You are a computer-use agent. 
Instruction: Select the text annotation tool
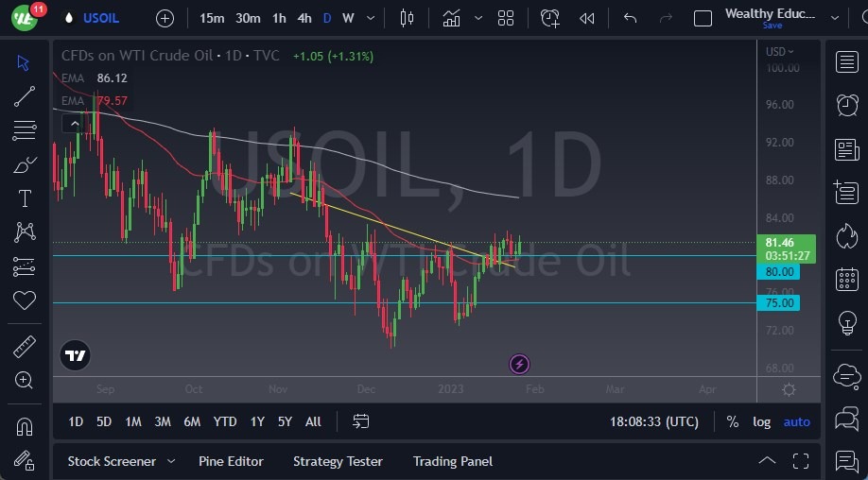point(25,198)
